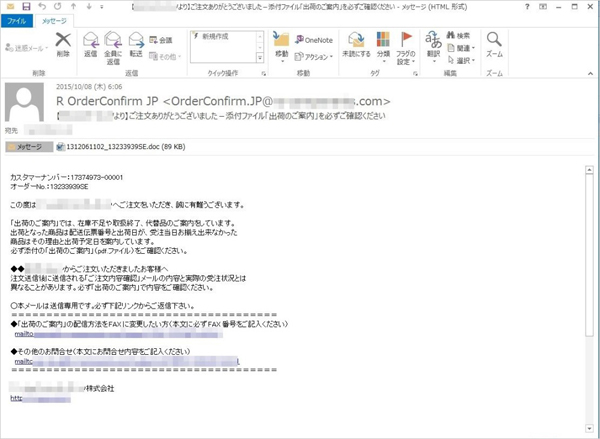Forward this message (転送)
The height and width of the screenshot is (439, 600).
[135, 45]
